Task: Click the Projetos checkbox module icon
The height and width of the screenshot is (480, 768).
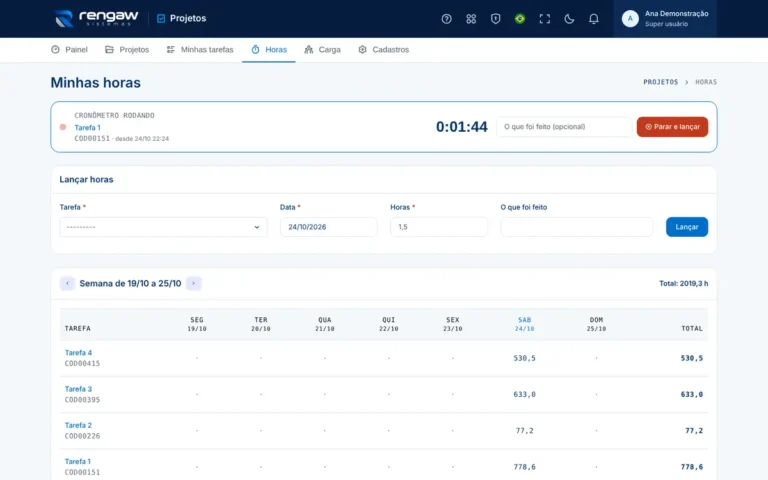Action: [x=161, y=19]
